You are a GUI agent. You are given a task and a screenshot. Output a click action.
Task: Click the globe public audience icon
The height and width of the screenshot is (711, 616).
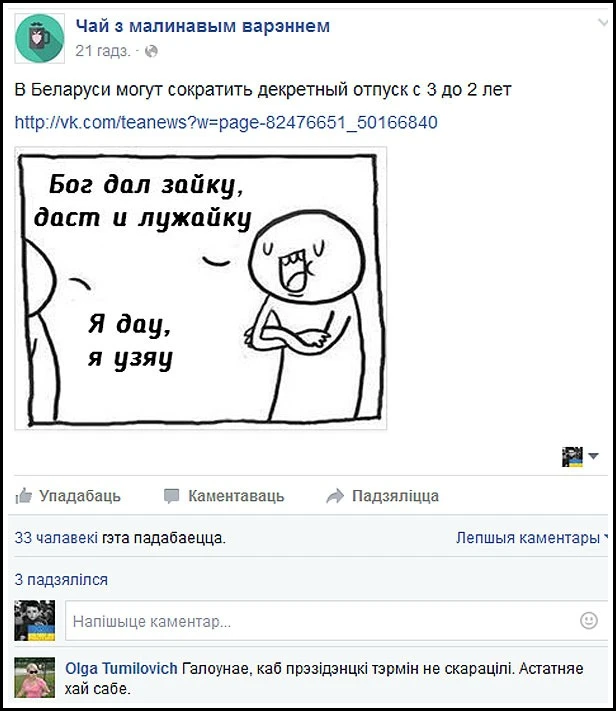(x=151, y=51)
